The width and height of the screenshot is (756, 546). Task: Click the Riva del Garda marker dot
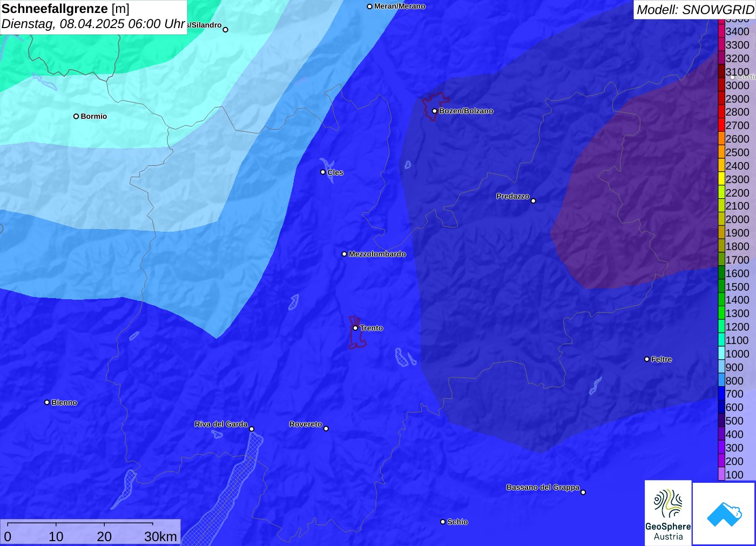coord(252,429)
